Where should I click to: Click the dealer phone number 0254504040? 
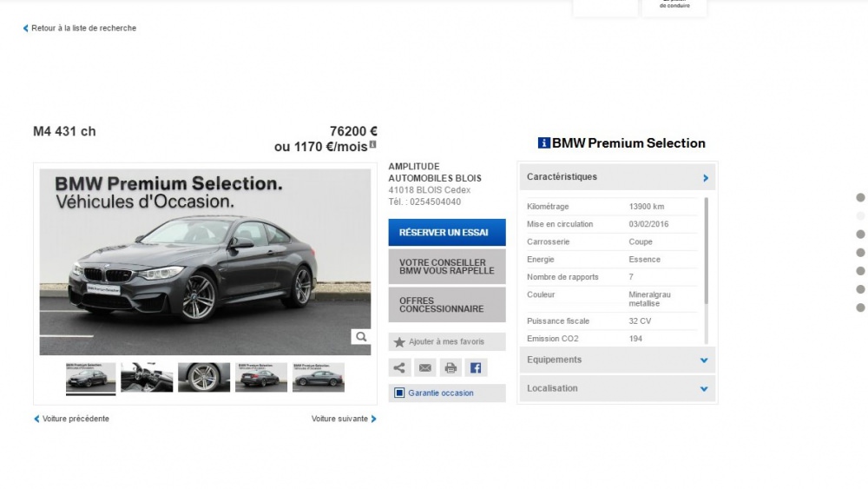click(x=435, y=202)
